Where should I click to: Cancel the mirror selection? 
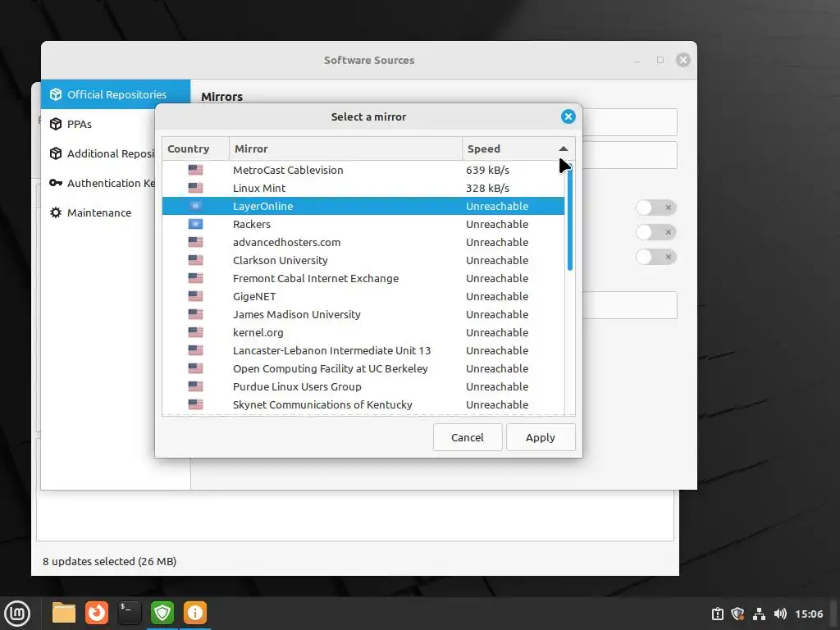click(x=467, y=437)
